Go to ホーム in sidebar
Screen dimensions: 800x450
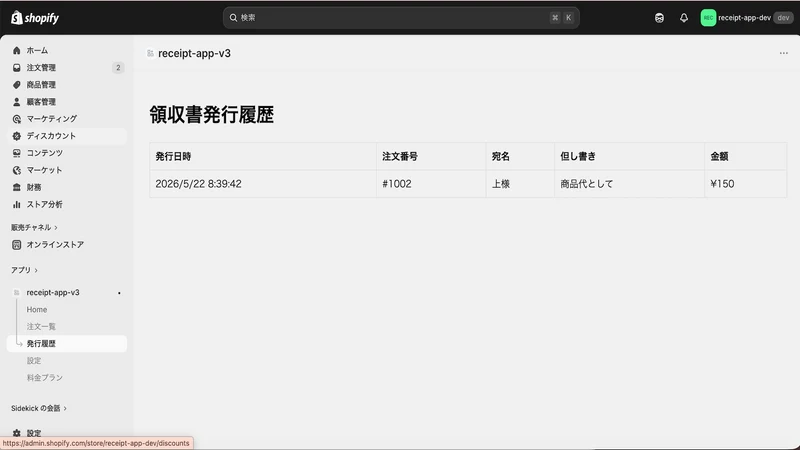point(67,51)
